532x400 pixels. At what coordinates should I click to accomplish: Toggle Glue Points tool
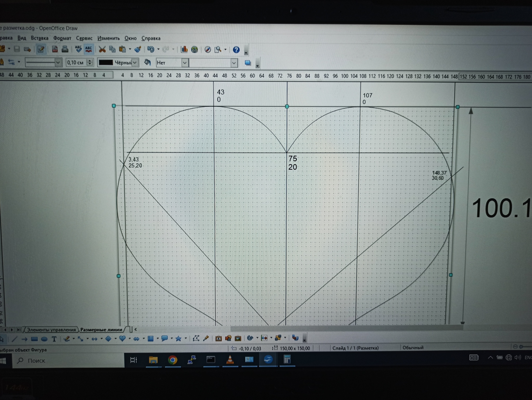click(x=206, y=338)
